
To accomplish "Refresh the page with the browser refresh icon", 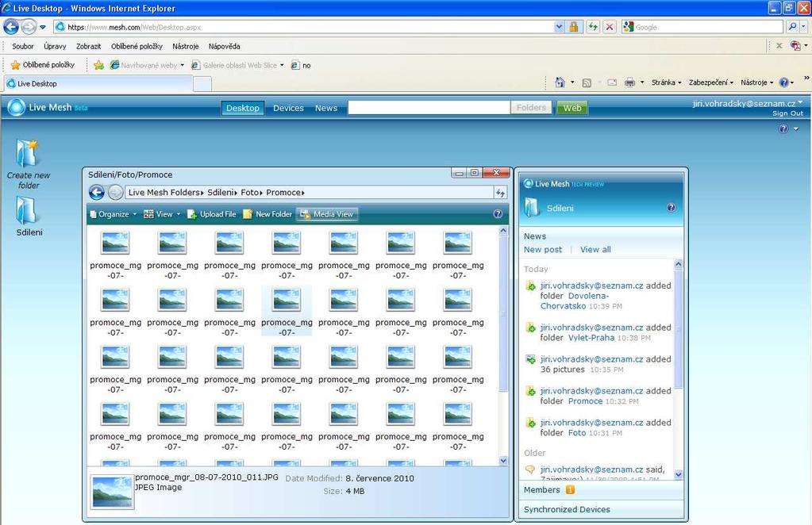I will pyautogui.click(x=592, y=27).
